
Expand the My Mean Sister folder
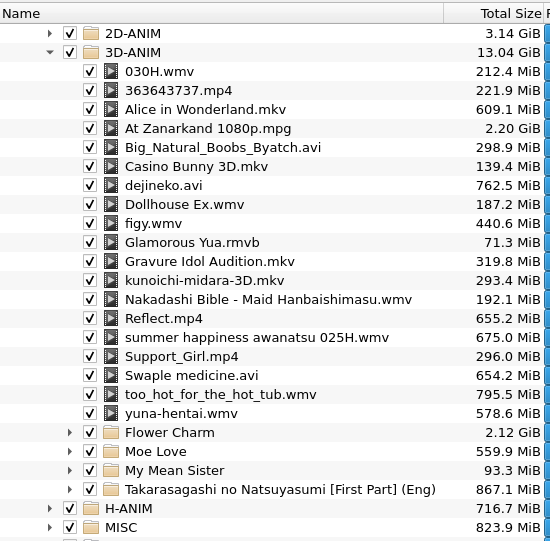[70, 470]
